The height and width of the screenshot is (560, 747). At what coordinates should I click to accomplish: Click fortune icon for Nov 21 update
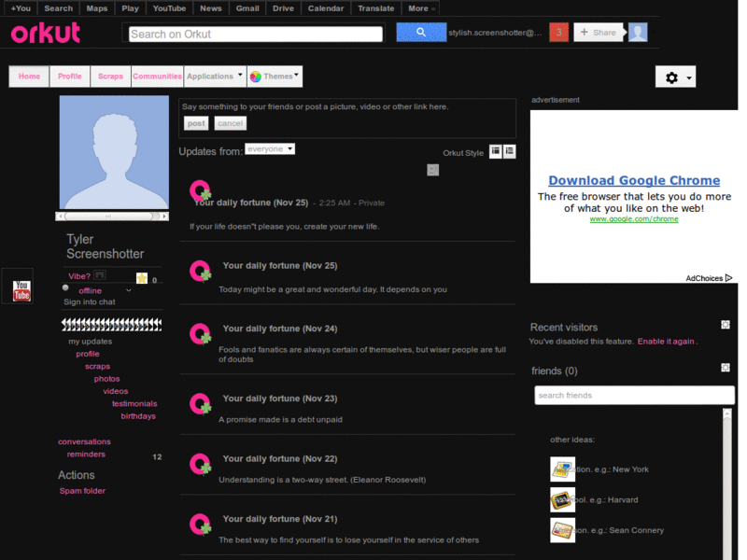point(201,525)
